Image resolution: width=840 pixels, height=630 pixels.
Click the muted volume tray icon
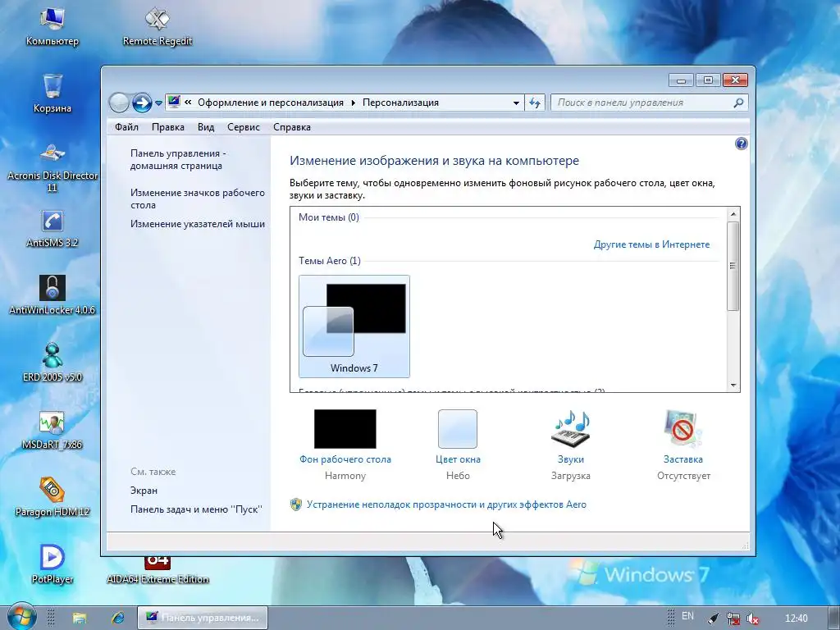pyautogui.click(x=753, y=619)
